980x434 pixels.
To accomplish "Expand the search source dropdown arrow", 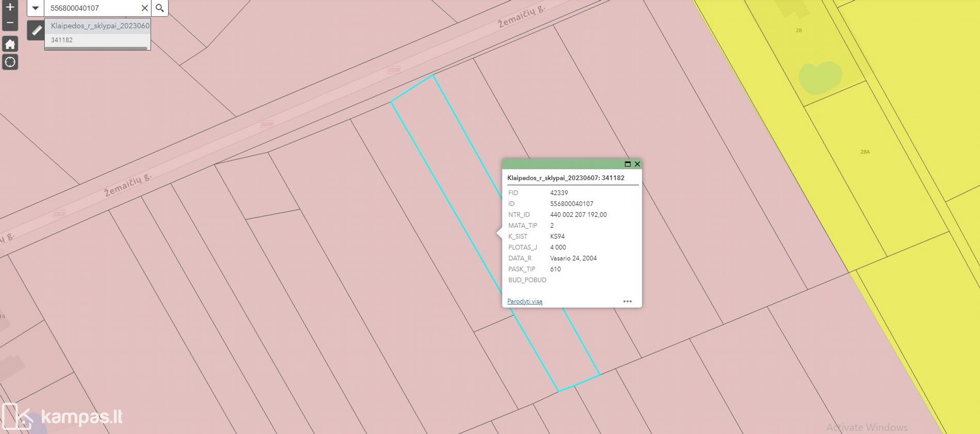I will click(36, 8).
